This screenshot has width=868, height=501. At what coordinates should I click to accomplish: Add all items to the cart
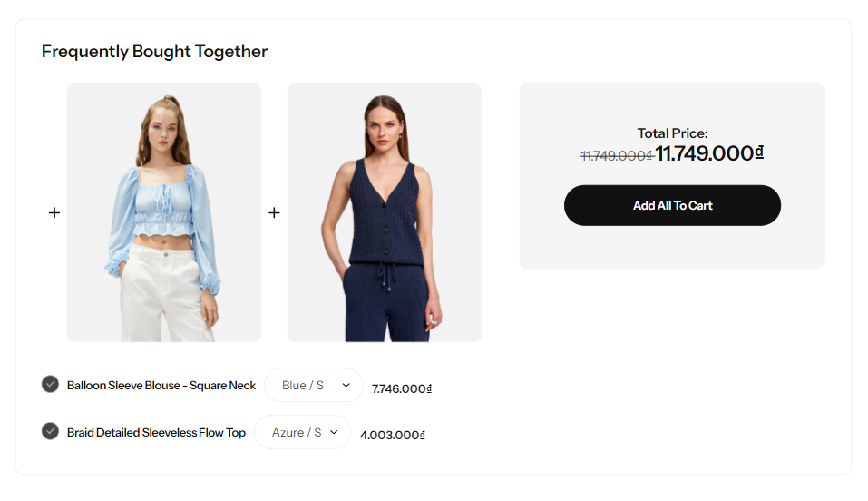click(672, 206)
